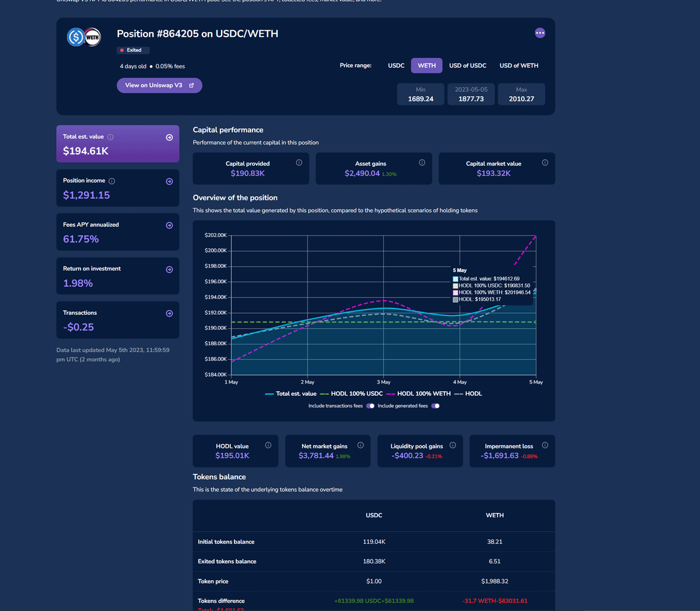
Task: Select the USDC price range tab
Action: click(x=396, y=65)
